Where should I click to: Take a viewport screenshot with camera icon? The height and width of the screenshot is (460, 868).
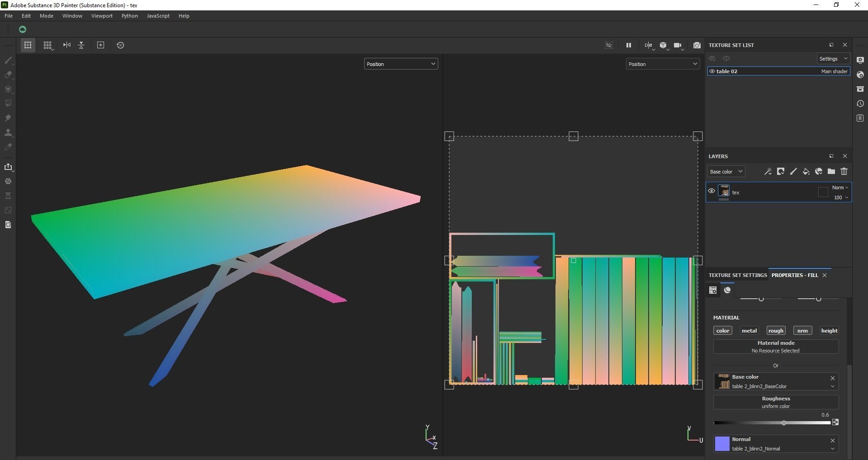pos(697,45)
